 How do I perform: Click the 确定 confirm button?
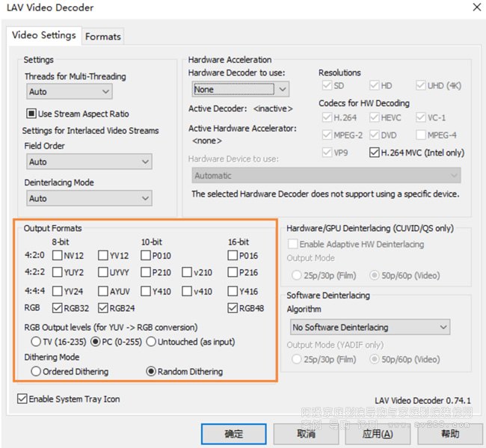pyautogui.click(x=234, y=434)
